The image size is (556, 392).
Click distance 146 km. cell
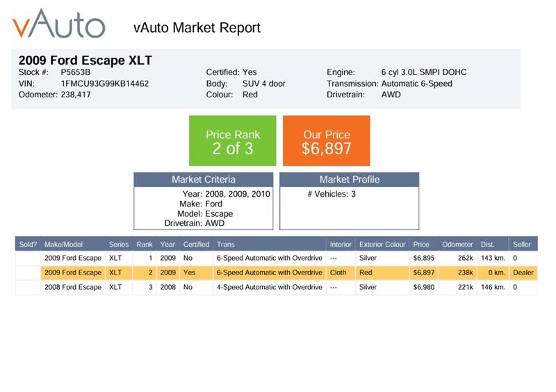point(493,287)
